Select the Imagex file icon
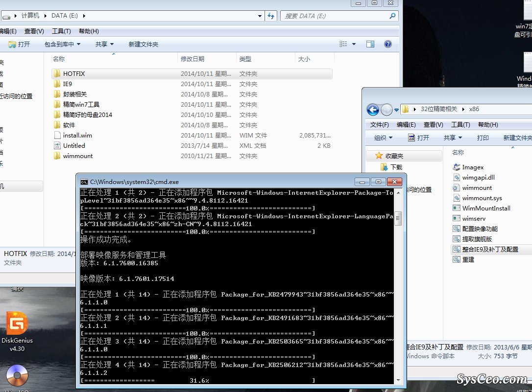 click(457, 167)
